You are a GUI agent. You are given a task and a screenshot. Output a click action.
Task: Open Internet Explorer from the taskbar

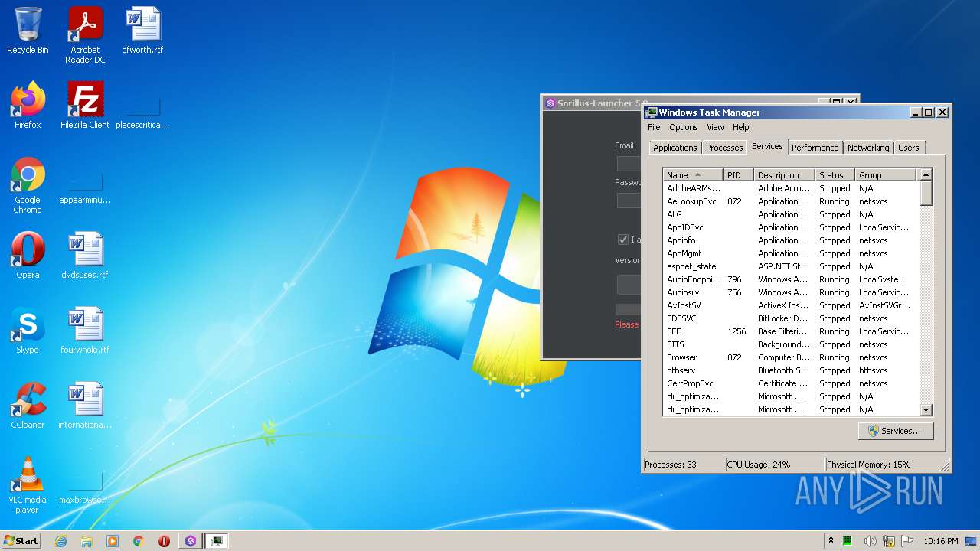(x=60, y=541)
